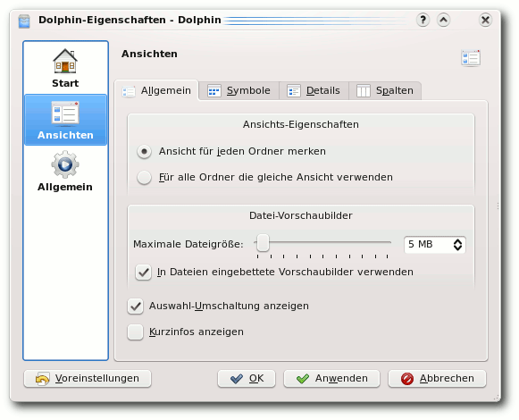Viewport: 519px width, 420px height.
Task: Click the Maximale Dateigröße slider handle
Action: (x=264, y=243)
